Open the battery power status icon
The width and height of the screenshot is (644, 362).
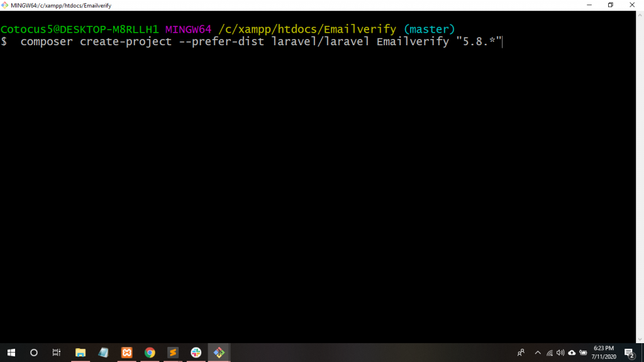(x=583, y=353)
